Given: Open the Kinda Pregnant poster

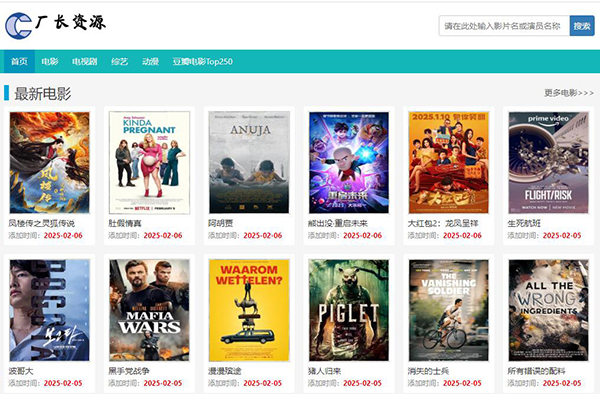Looking at the screenshot, I should pyautogui.click(x=149, y=163).
